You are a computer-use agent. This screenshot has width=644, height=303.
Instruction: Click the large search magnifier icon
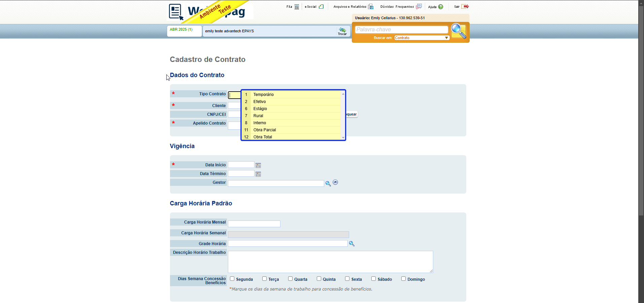click(459, 31)
